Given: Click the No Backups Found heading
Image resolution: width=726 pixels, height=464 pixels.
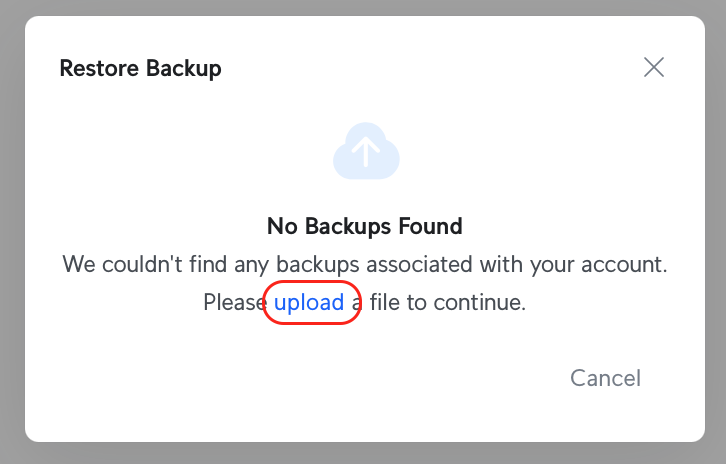Looking at the screenshot, I should (x=365, y=226).
